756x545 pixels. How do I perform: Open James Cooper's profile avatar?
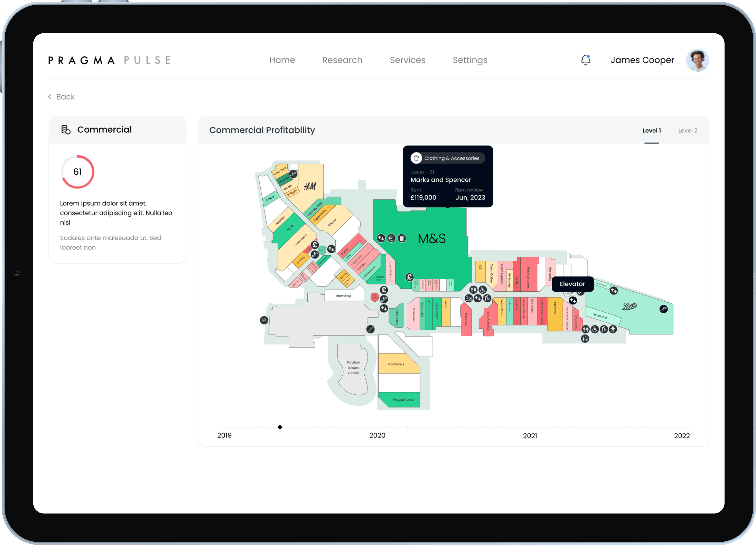point(697,60)
